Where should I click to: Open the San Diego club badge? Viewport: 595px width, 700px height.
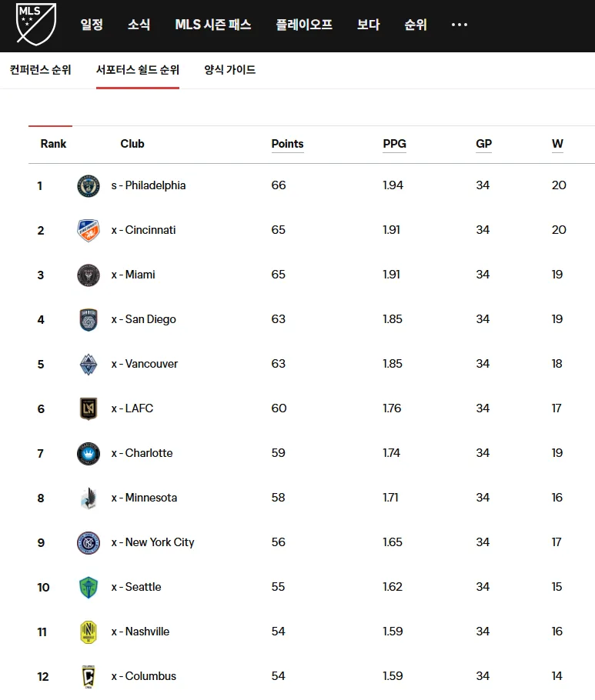coord(89,319)
